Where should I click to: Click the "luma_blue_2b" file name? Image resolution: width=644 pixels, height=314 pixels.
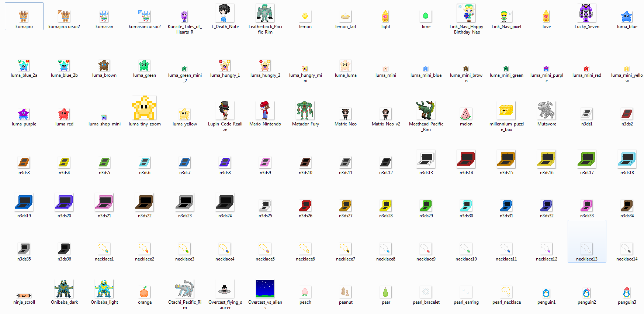click(x=64, y=75)
